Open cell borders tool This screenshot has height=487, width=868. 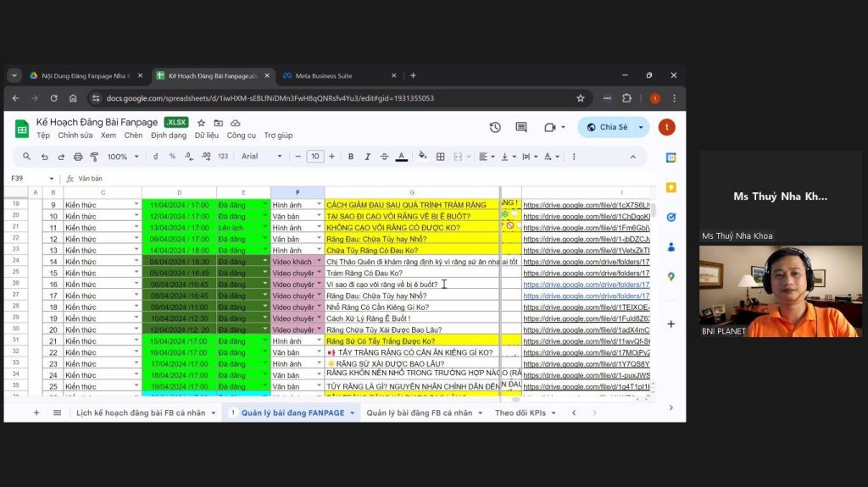click(441, 157)
